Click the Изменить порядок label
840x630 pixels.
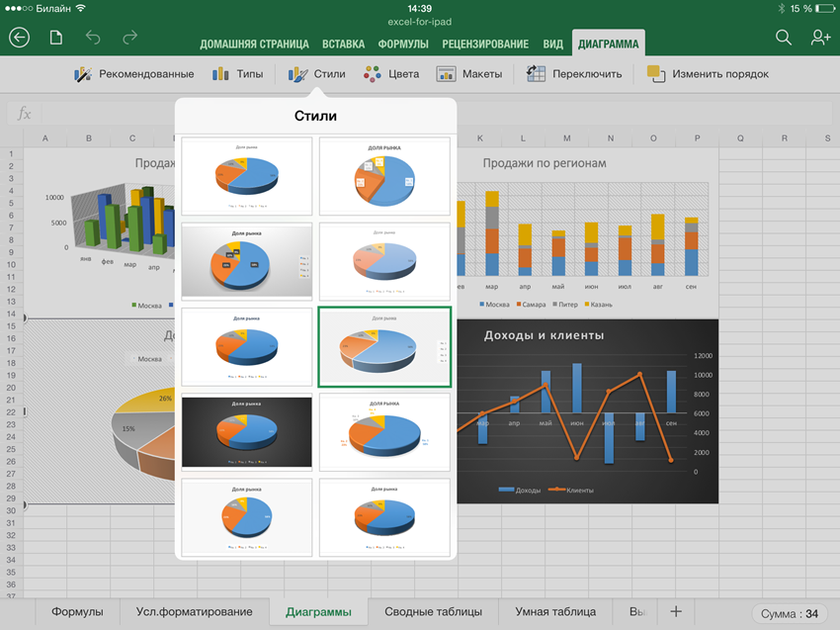click(x=720, y=74)
